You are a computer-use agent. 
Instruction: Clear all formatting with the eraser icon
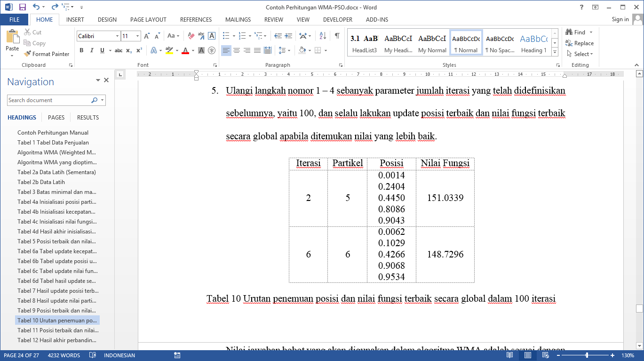click(191, 36)
